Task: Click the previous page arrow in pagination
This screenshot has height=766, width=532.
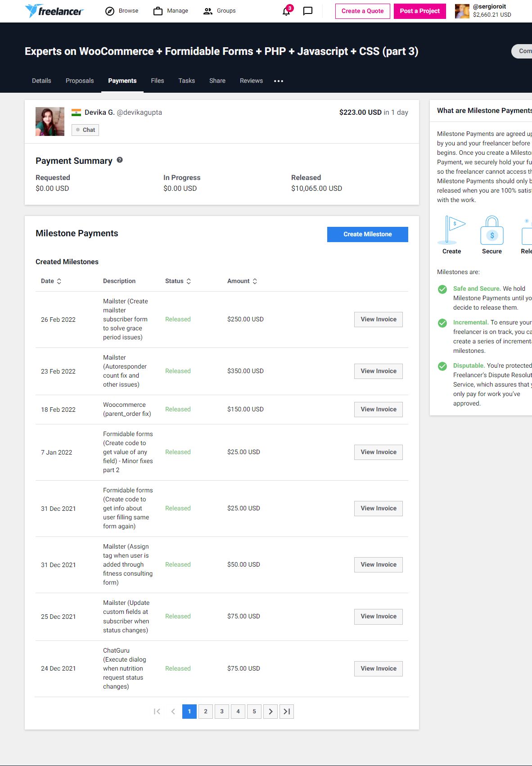Action: point(173,712)
